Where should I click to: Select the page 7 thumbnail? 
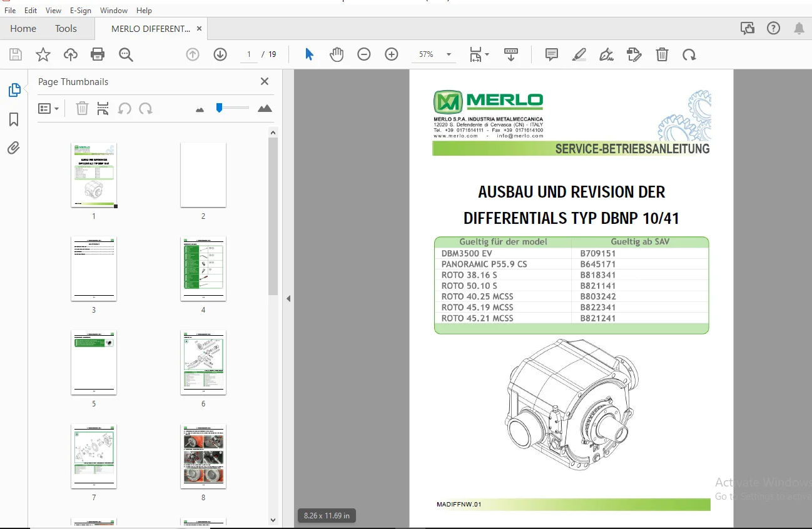coord(94,456)
